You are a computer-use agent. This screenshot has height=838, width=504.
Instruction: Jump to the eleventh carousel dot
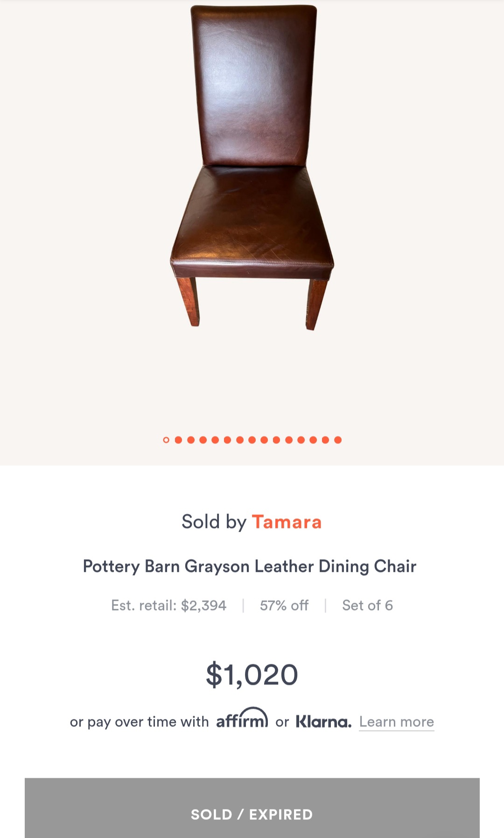pyautogui.click(x=289, y=440)
